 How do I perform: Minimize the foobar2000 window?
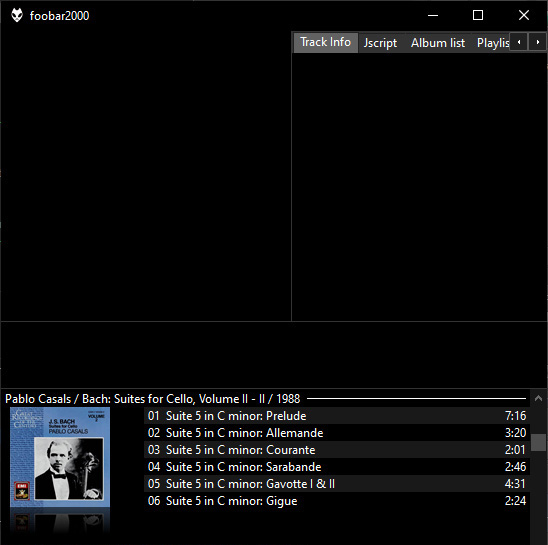(433, 15)
